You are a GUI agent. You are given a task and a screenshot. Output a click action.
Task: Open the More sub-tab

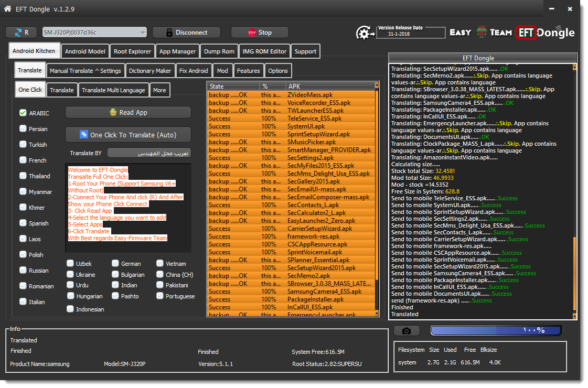(x=159, y=90)
